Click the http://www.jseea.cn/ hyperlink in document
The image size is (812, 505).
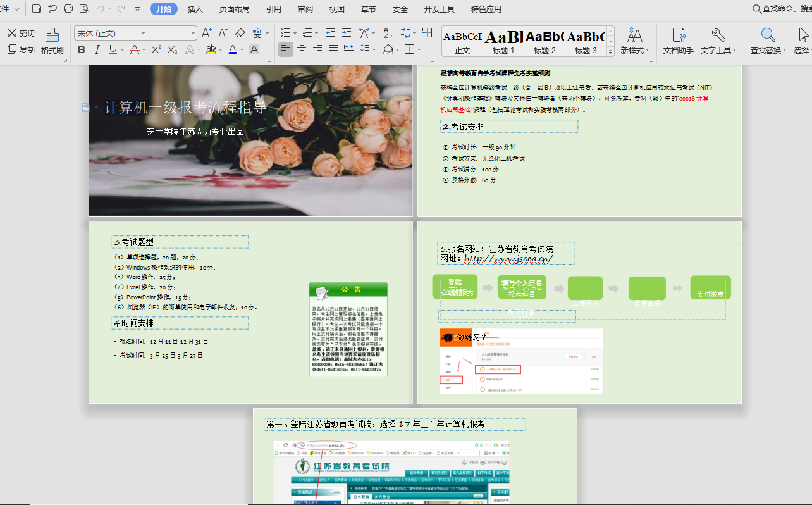[508, 258]
